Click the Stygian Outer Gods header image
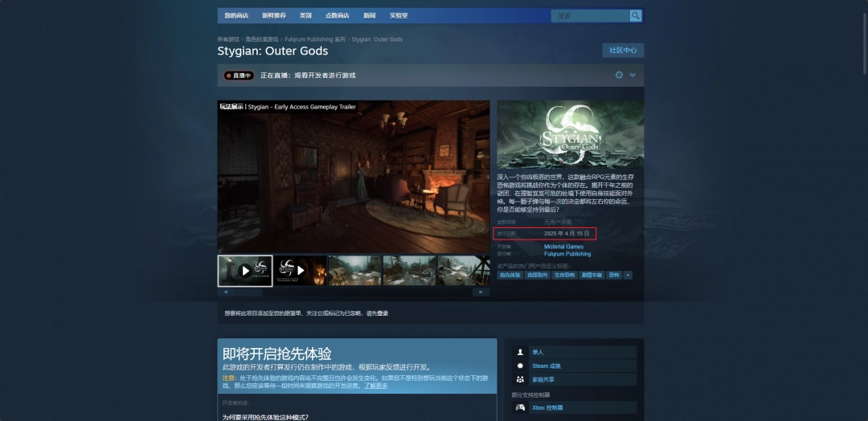Image resolution: width=868 pixels, height=421 pixels. pyautogui.click(x=570, y=134)
